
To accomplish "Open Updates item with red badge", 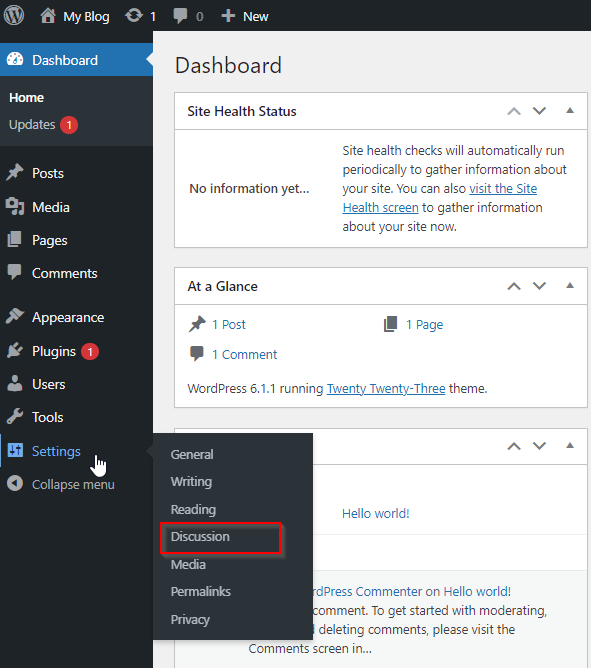I will (43, 125).
